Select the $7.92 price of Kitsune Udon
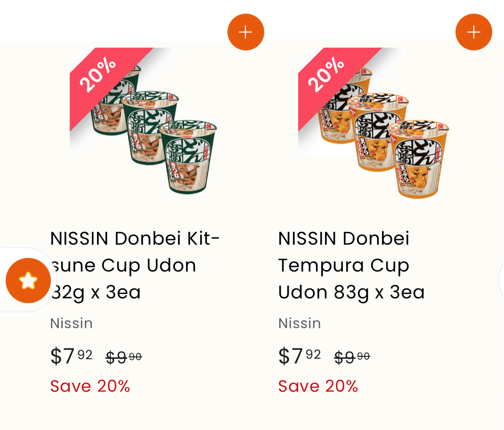This screenshot has height=430, width=504. click(x=72, y=356)
